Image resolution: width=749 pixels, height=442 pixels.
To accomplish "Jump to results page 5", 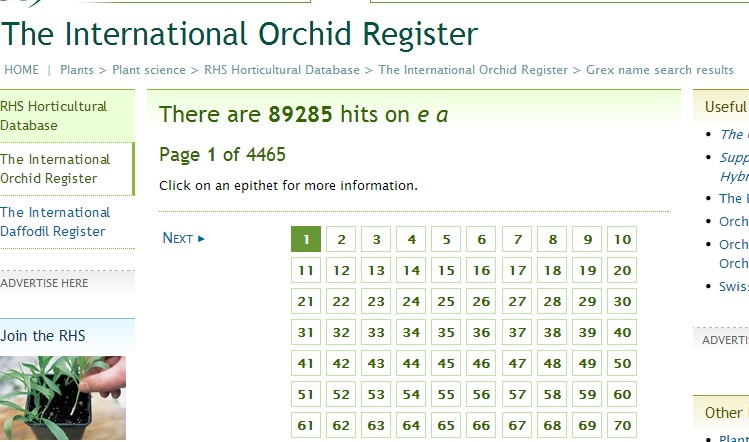I will 446,239.
